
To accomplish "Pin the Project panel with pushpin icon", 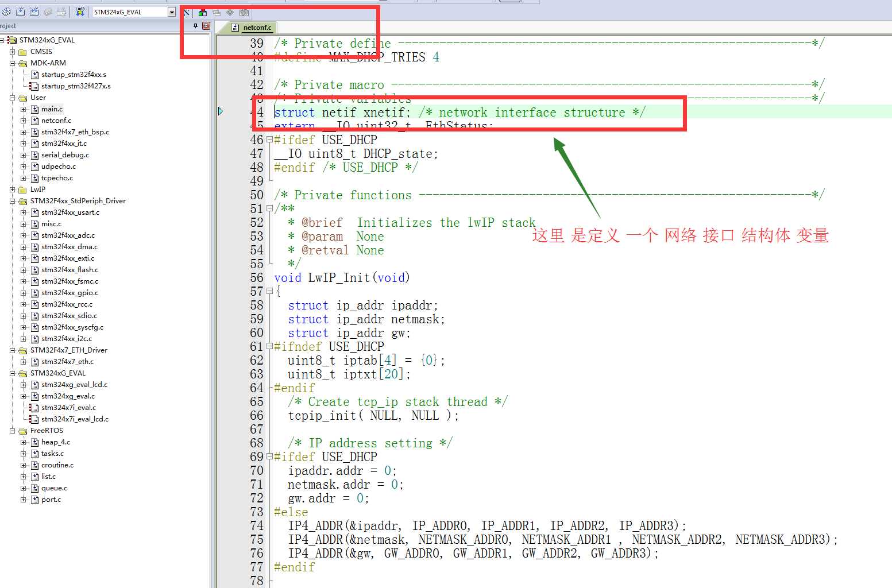I will click(x=195, y=26).
